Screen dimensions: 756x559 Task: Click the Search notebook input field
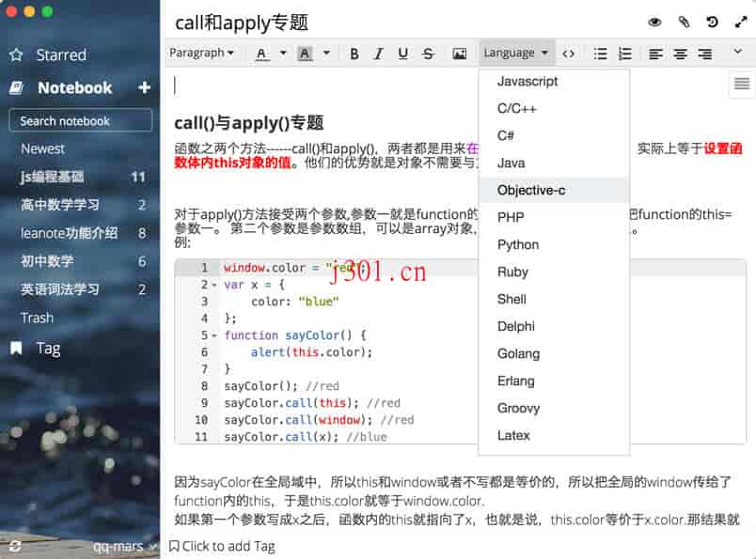[x=80, y=120]
